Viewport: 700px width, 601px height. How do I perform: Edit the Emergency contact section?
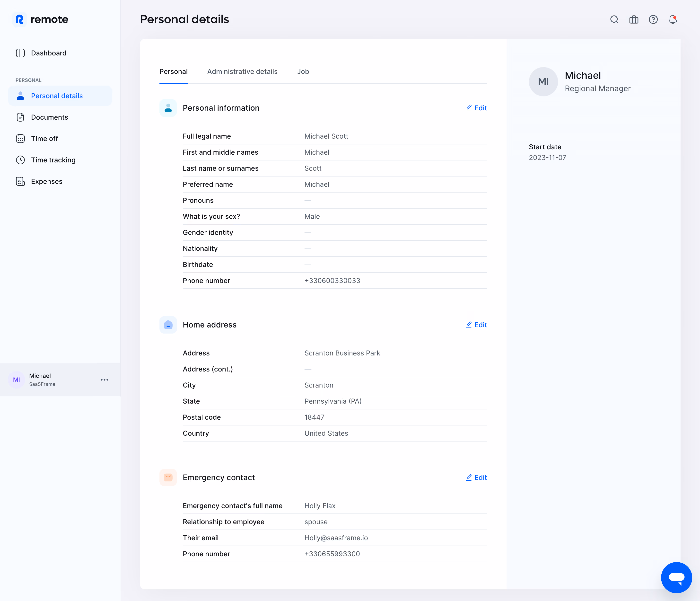[476, 478]
